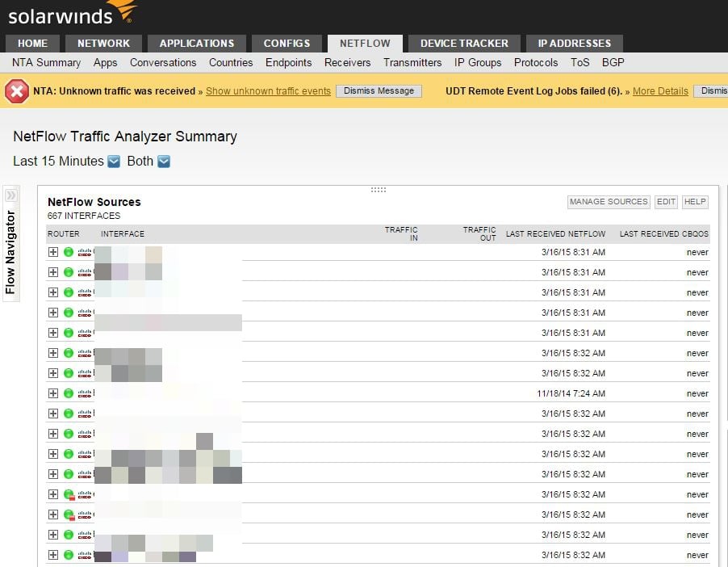728x567 pixels.
Task: View Conversations submenu page
Action: click(x=163, y=63)
